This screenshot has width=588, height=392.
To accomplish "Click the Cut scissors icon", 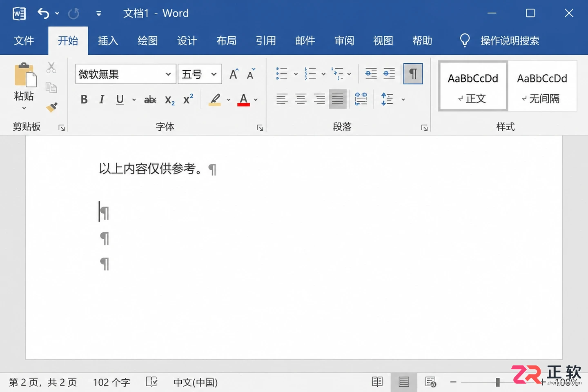I will [51, 67].
